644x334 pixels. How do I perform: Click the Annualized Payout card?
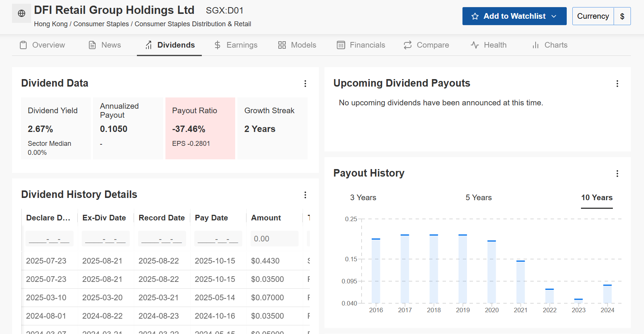tap(128, 128)
